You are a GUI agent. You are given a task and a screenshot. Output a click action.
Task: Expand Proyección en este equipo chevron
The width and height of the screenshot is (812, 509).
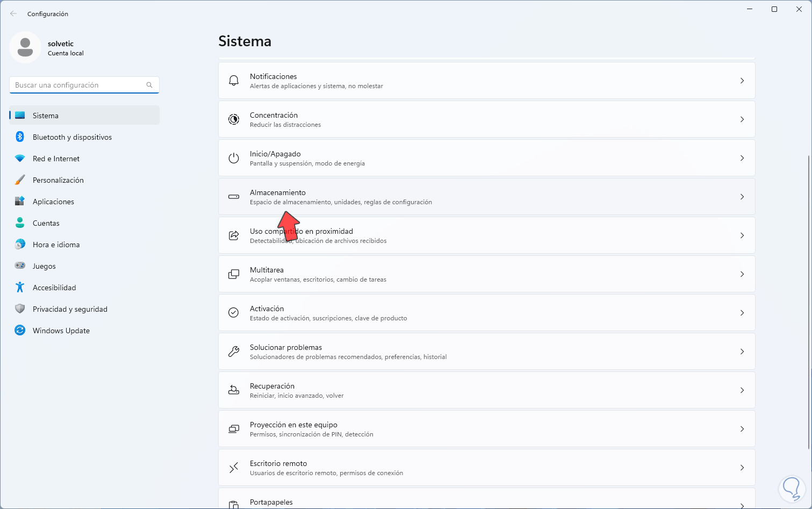742,429
